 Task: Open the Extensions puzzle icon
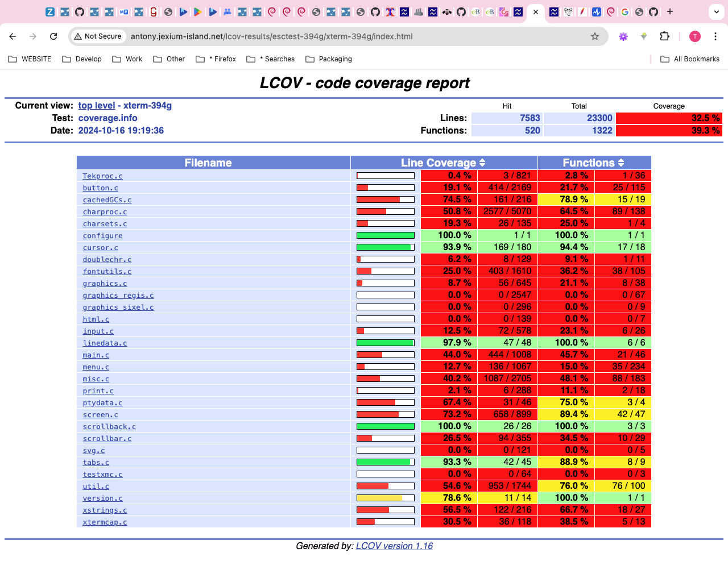click(x=664, y=36)
